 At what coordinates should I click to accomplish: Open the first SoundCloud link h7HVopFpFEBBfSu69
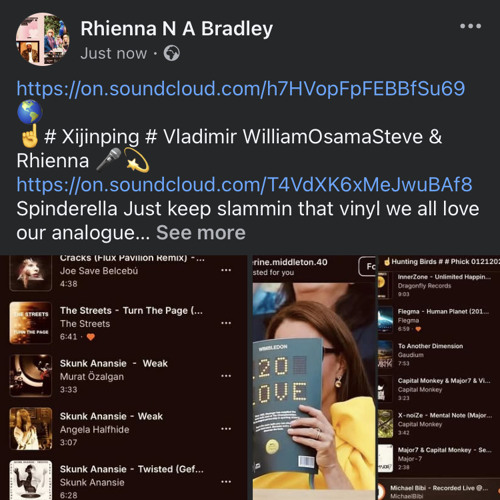coord(241,89)
